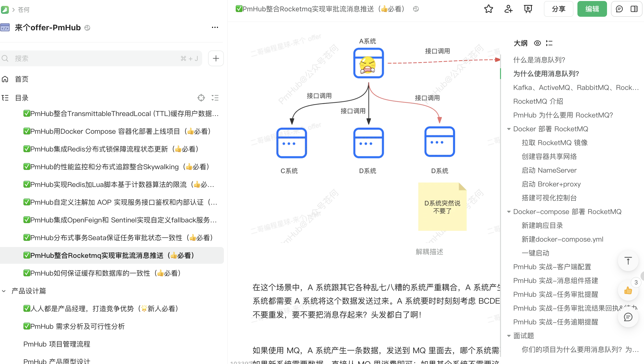Collapse the 产品设计篇 section
Screen dimensions: 644x364
pyautogui.click(x=3, y=291)
